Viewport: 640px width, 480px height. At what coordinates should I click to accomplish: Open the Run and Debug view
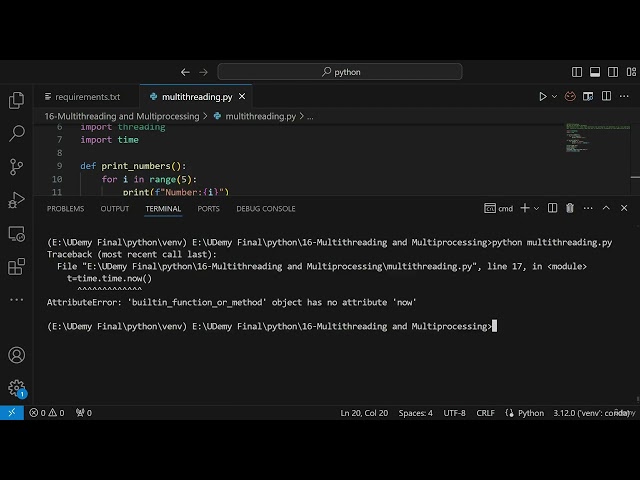tap(16, 200)
